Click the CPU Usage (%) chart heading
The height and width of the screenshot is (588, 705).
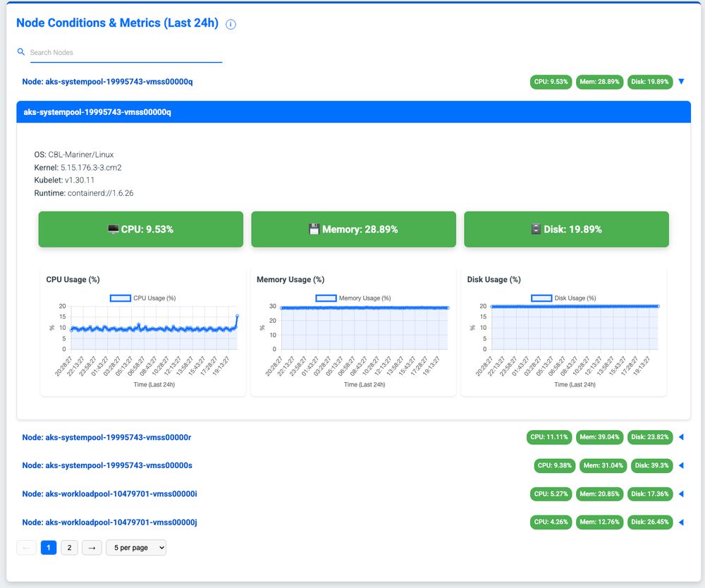pyautogui.click(x=73, y=280)
